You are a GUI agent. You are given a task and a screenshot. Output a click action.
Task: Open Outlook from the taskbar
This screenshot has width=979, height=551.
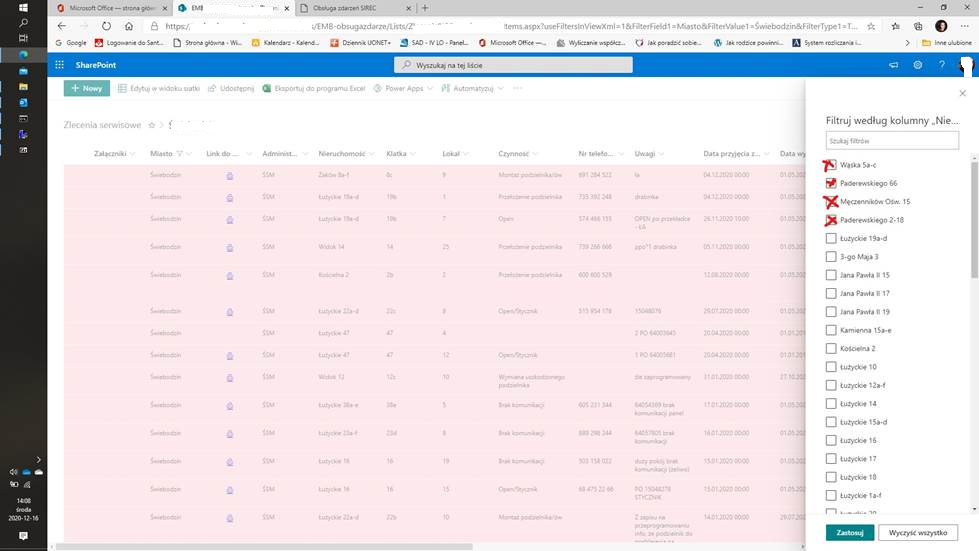point(23,102)
